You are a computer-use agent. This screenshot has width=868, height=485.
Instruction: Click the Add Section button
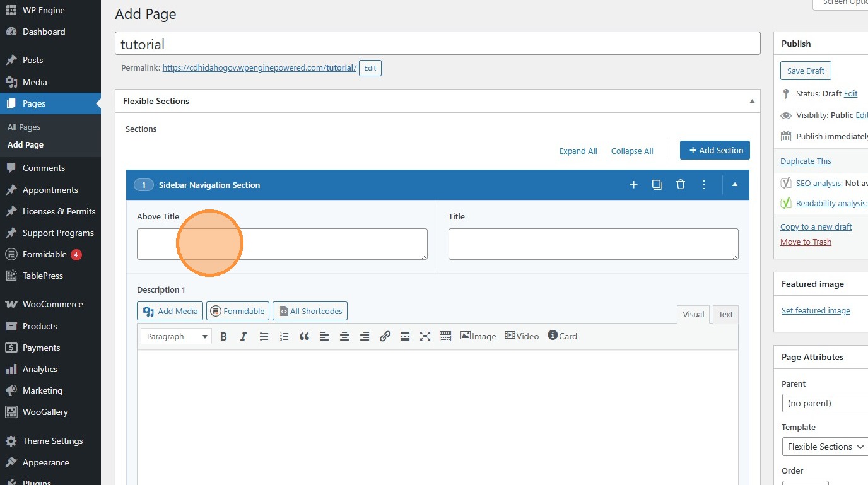[x=715, y=150]
